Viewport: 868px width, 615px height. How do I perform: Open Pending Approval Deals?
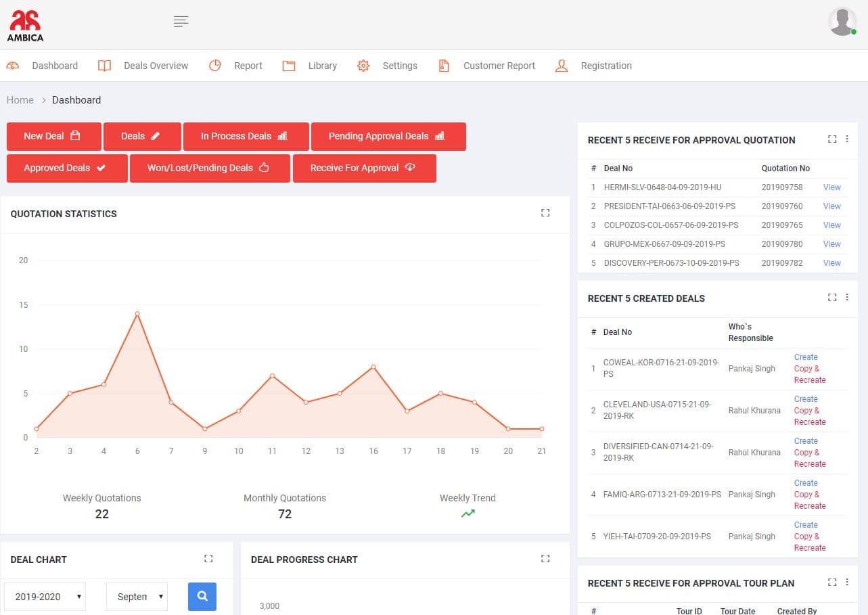[x=388, y=136]
